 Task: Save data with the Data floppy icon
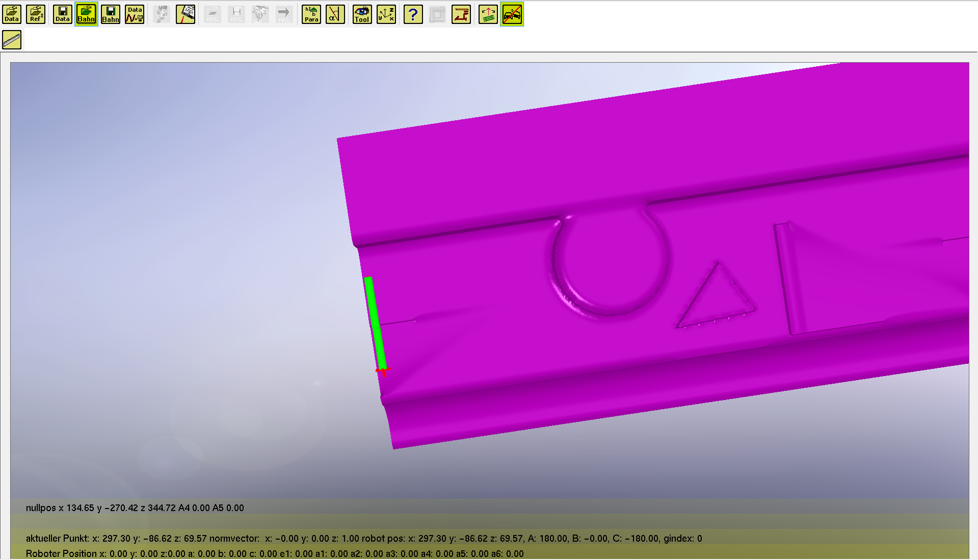click(63, 14)
